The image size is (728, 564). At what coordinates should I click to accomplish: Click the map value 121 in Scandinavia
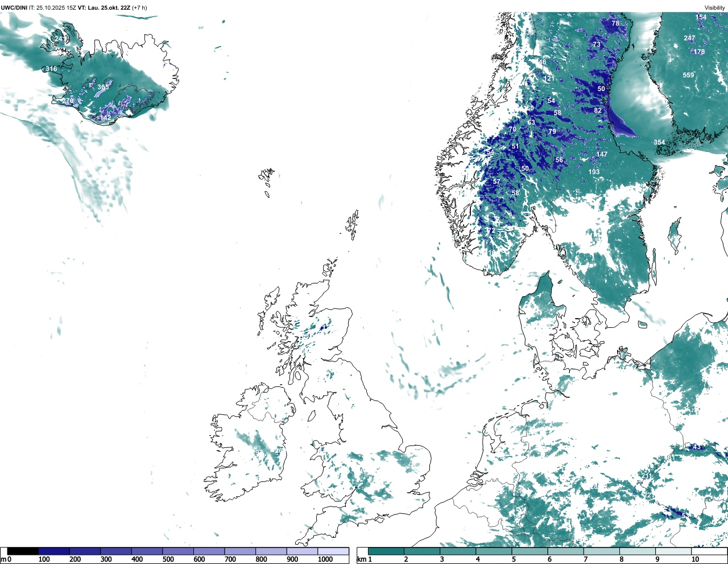pos(549,79)
